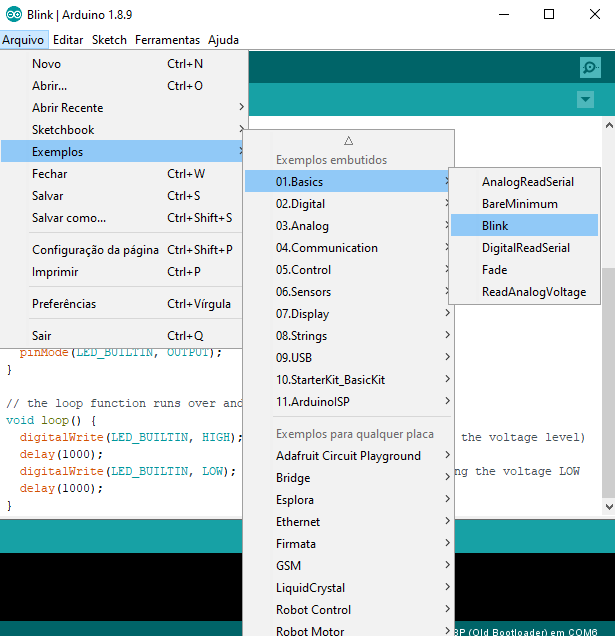Expand the Firmata library examples
The height and width of the screenshot is (636, 615).
tap(348, 543)
